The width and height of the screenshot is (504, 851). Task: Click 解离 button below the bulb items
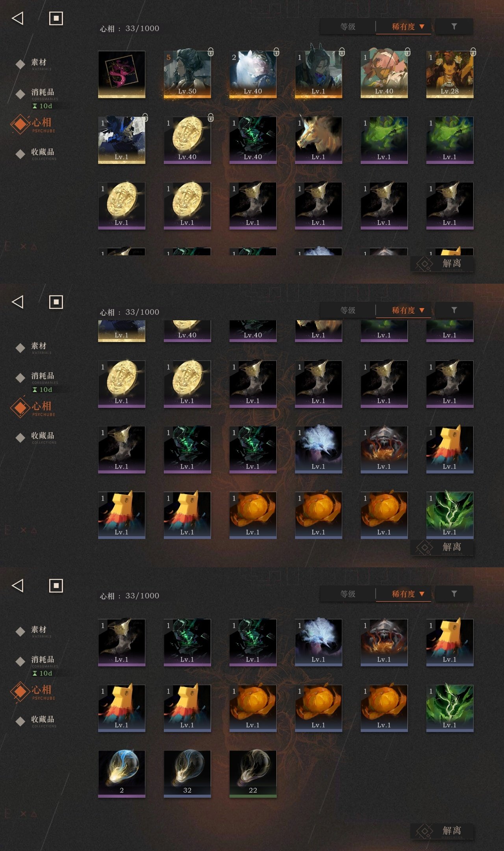(x=442, y=831)
